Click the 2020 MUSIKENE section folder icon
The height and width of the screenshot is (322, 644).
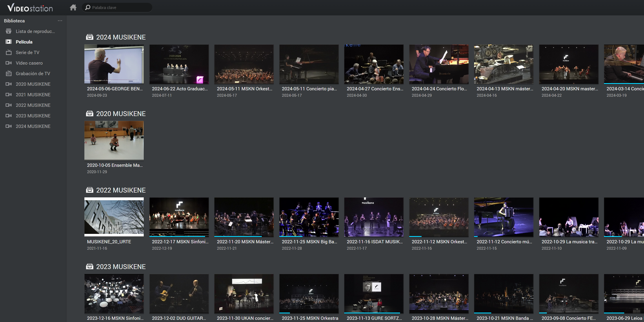click(89, 114)
